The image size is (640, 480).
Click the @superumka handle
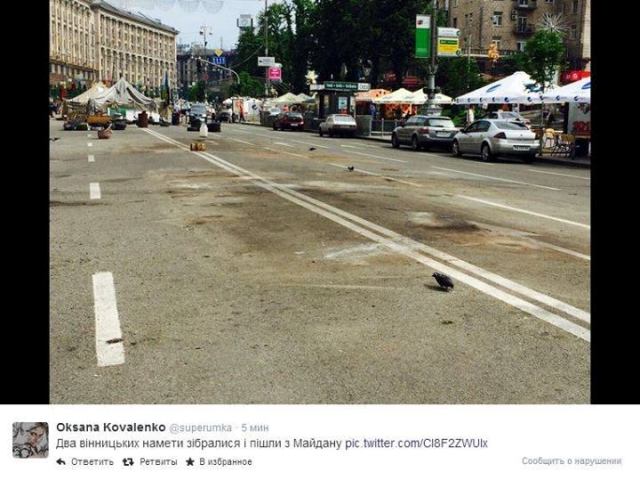[200, 428]
